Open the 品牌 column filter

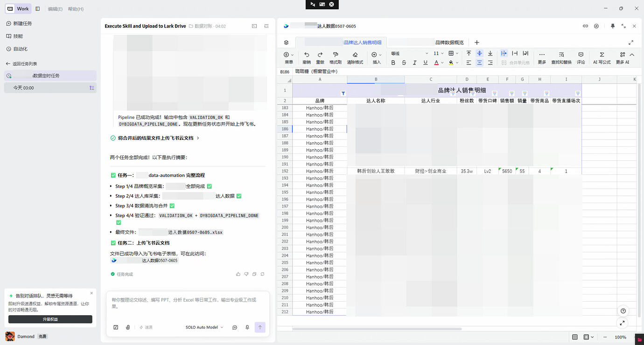pyautogui.click(x=343, y=93)
